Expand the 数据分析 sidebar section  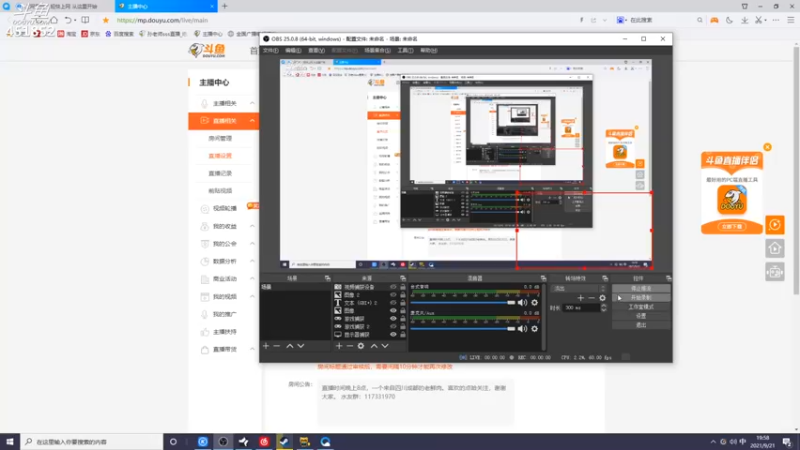click(x=252, y=261)
